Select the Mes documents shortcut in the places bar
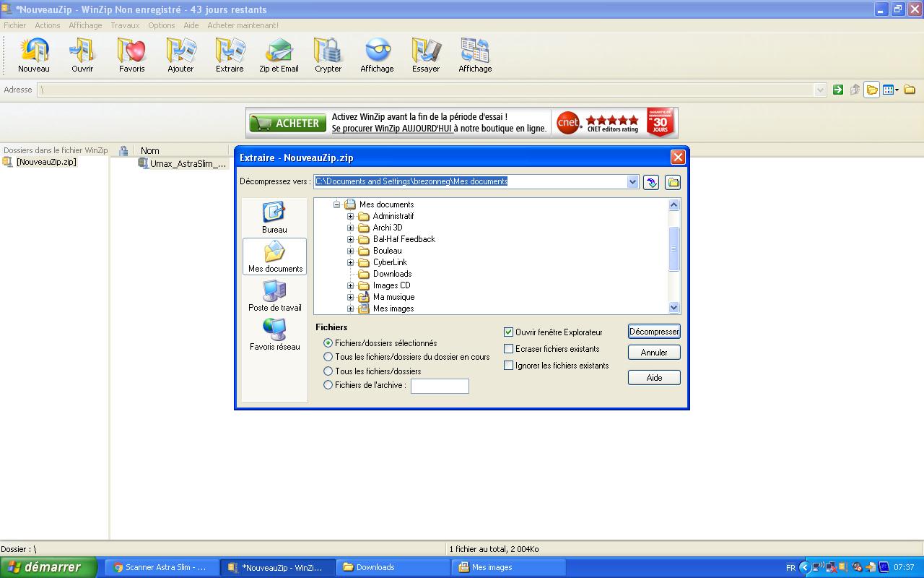The height and width of the screenshot is (578, 924). (x=275, y=256)
